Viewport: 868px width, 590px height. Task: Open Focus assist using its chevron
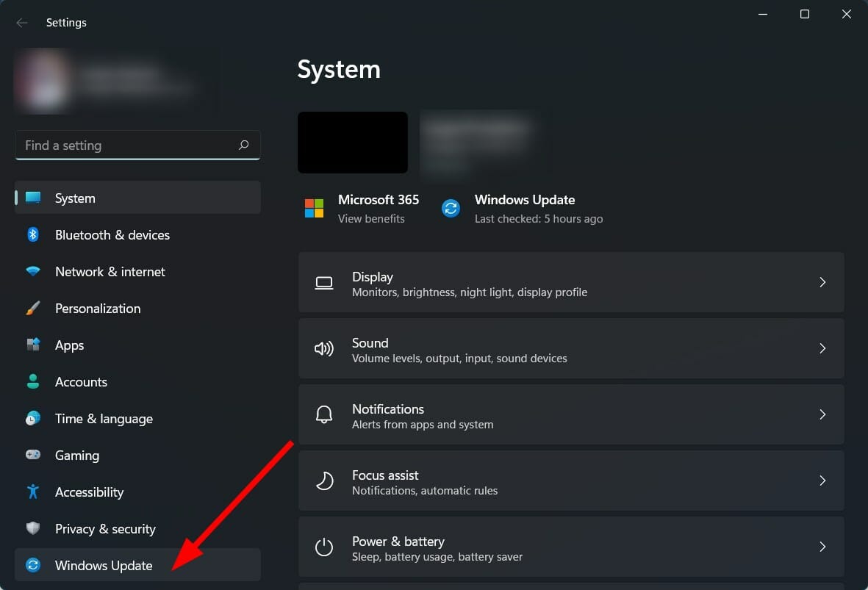tap(822, 481)
